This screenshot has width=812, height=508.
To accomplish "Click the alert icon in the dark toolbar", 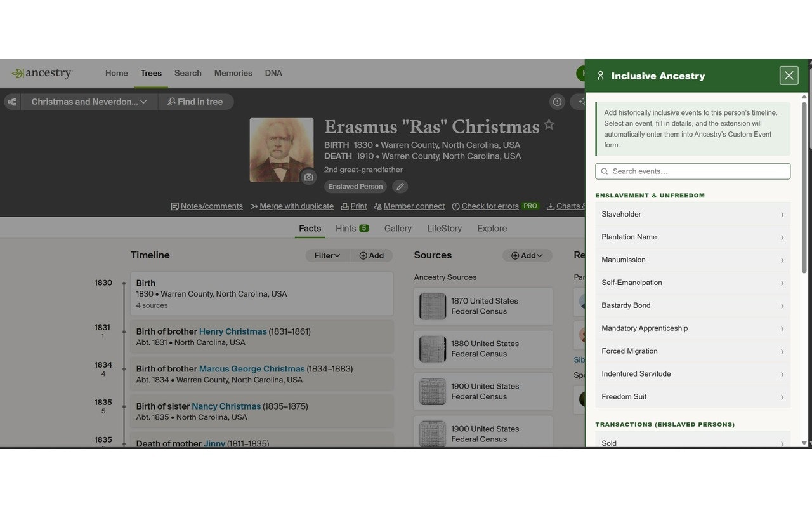I will pyautogui.click(x=557, y=102).
